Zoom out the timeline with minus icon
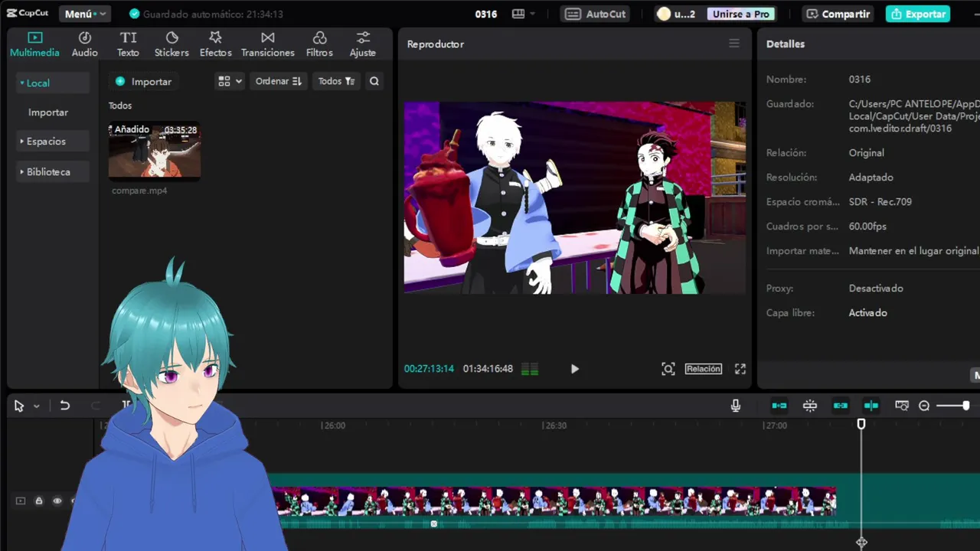 click(924, 406)
